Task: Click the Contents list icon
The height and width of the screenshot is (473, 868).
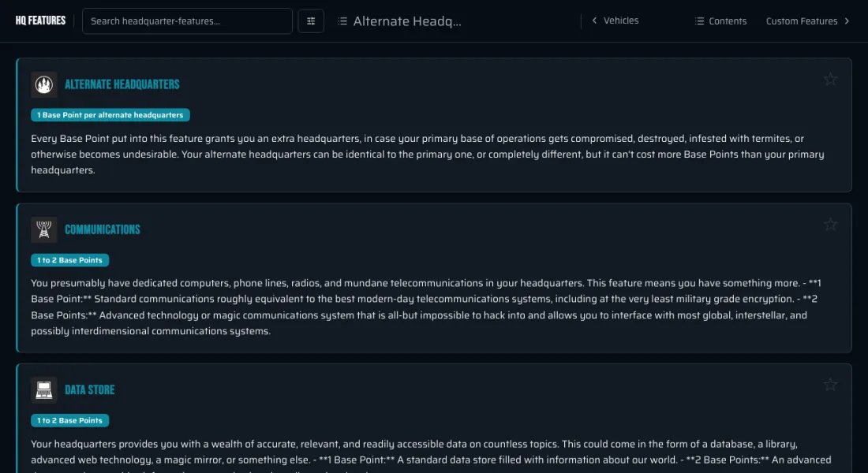Action: coord(700,21)
